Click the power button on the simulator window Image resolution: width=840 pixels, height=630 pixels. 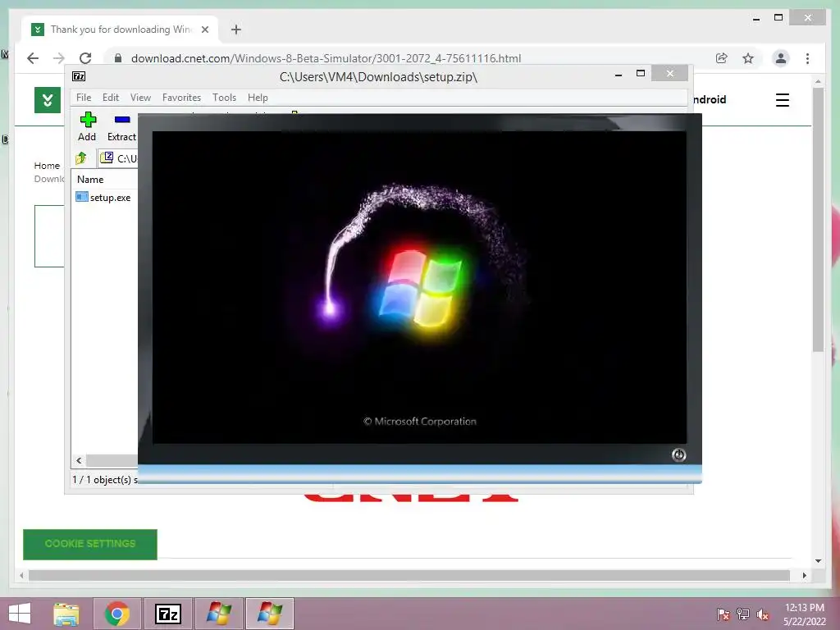pyautogui.click(x=678, y=454)
